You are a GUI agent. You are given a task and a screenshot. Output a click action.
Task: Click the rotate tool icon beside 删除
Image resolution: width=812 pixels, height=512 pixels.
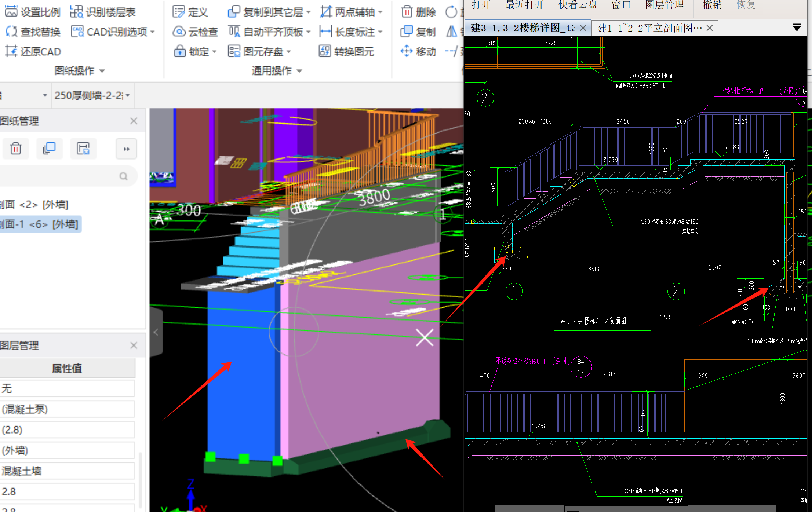coord(451,12)
